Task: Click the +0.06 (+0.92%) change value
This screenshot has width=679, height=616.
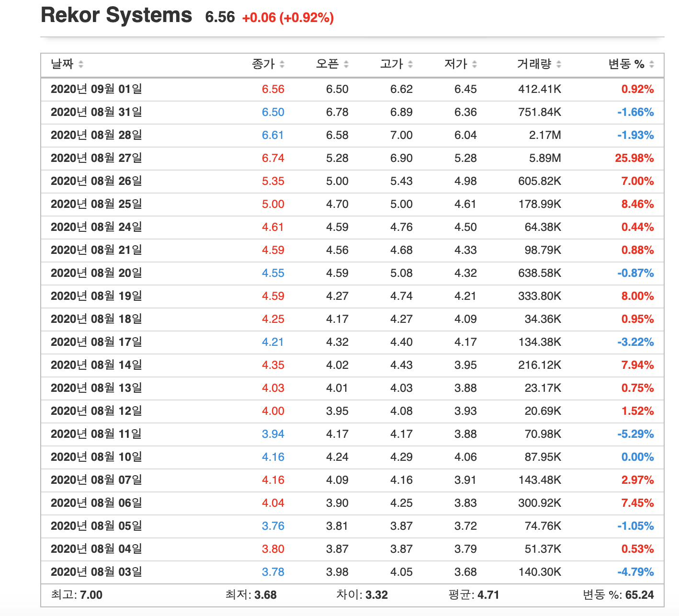Action: click(x=288, y=18)
